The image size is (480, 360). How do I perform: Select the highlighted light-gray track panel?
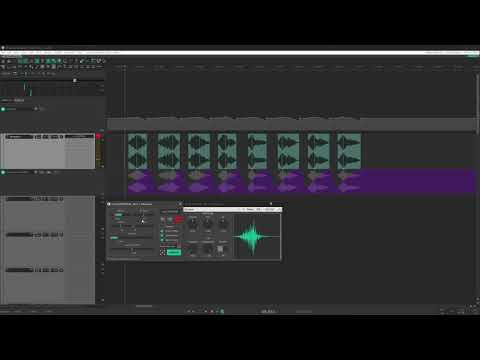[48, 151]
